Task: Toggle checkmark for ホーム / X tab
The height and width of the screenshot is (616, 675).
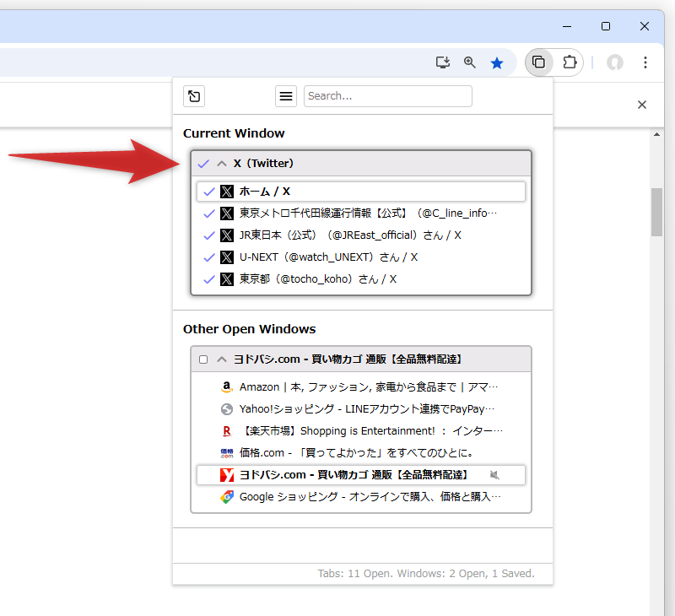Action: (x=209, y=192)
